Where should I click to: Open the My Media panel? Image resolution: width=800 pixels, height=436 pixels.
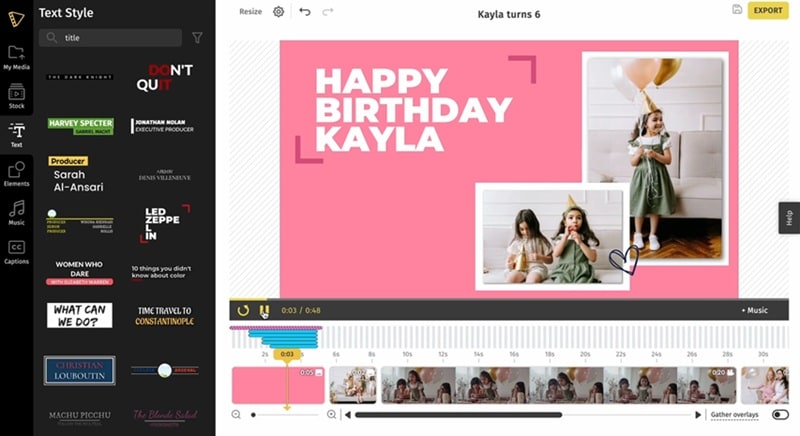16,57
